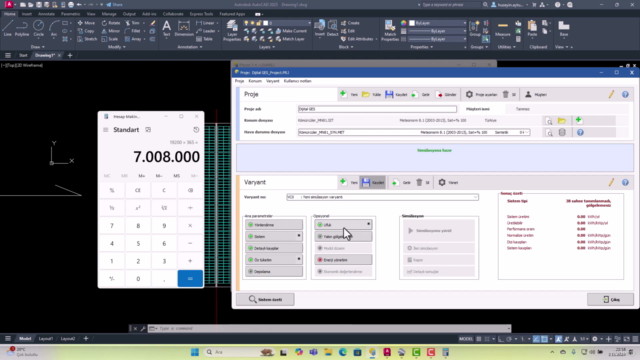Click Match Properties in AutoCAD ribbon
The height and width of the screenshot is (360, 640).
[390, 31]
